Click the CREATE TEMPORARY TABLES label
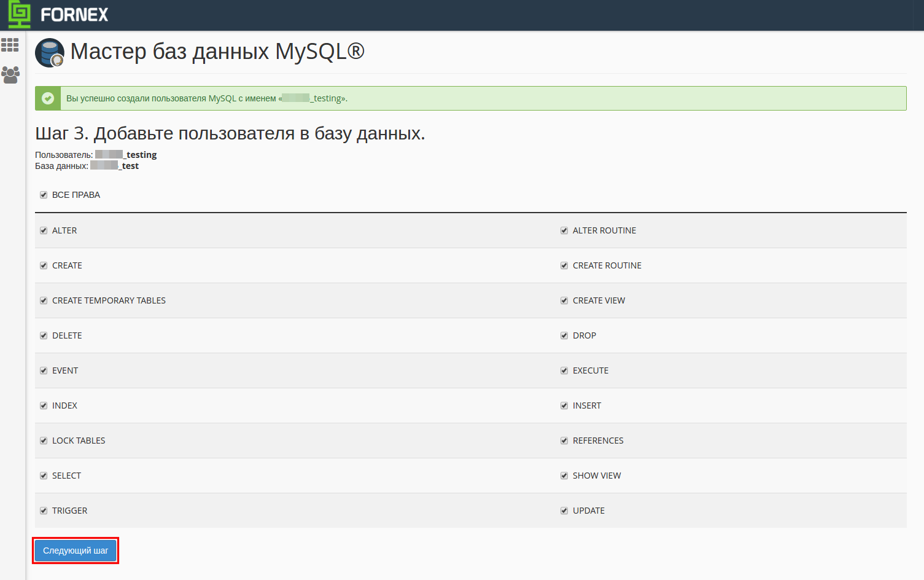 pyautogui.click(x=109, y=300)
